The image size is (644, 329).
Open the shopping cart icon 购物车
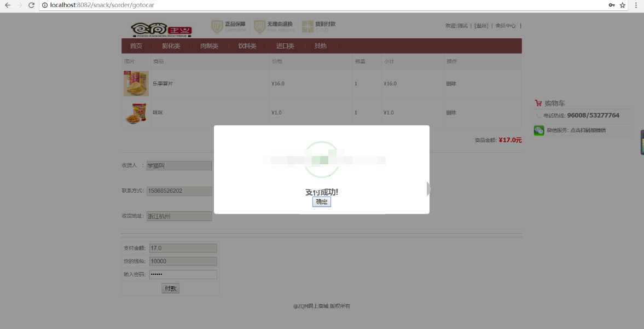click(x=538, y=103)
